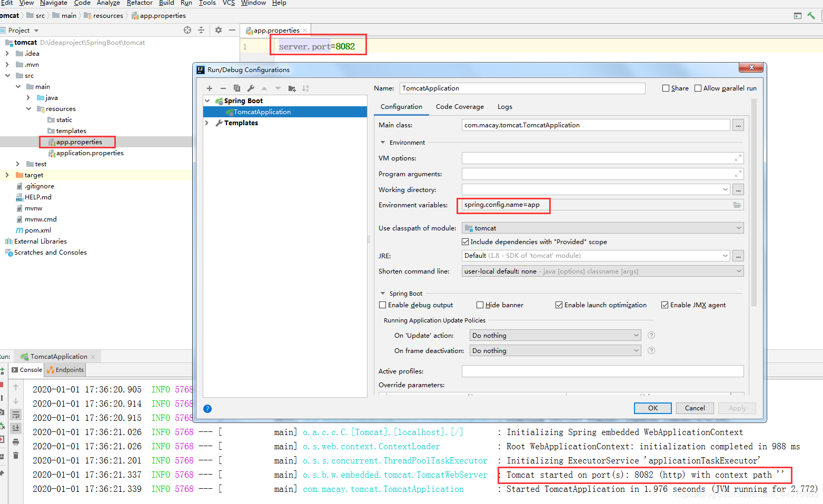Click OK to save configuration
The width and height of the screenshot is (823, 504).
653,408
